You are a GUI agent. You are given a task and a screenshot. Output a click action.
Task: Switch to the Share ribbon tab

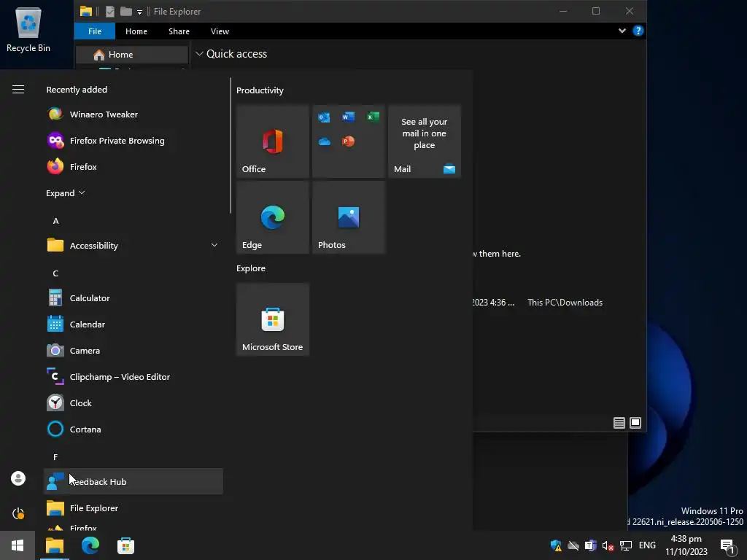tap(179, 31)
